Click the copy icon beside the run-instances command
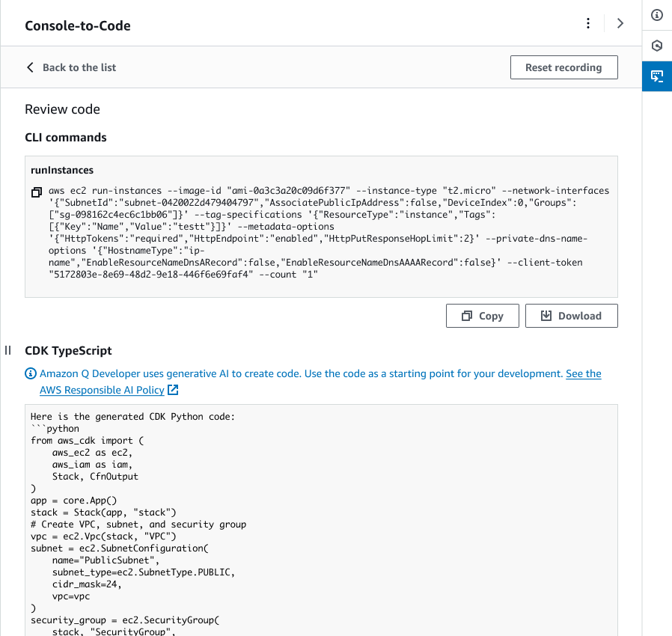 click(37, 192)
